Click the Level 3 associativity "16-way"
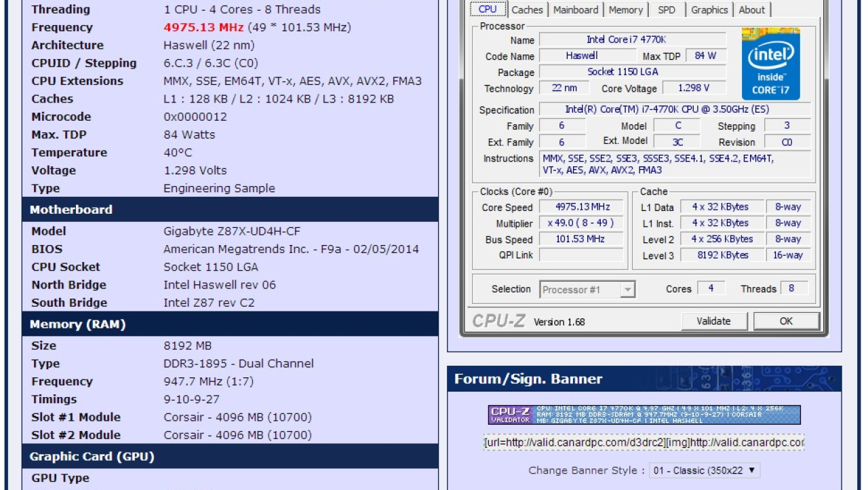Screen dimensions: 868x490 (788, 255)
